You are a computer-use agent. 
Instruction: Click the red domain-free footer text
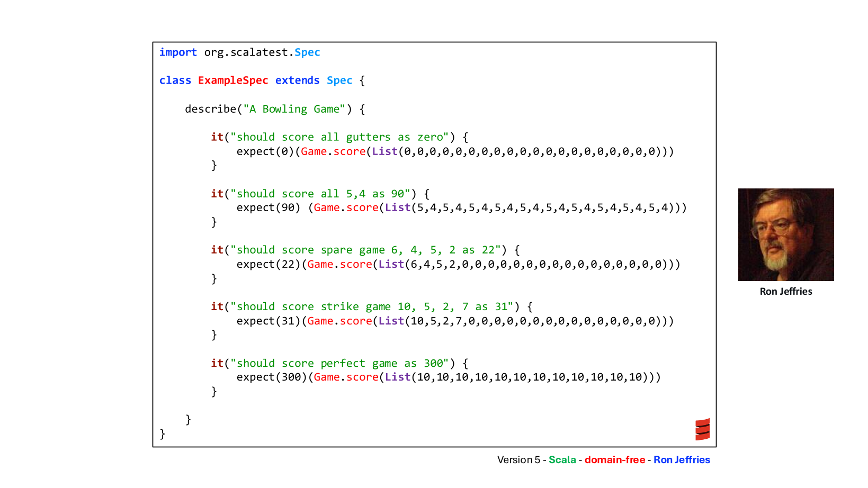(x=615, y=459)
